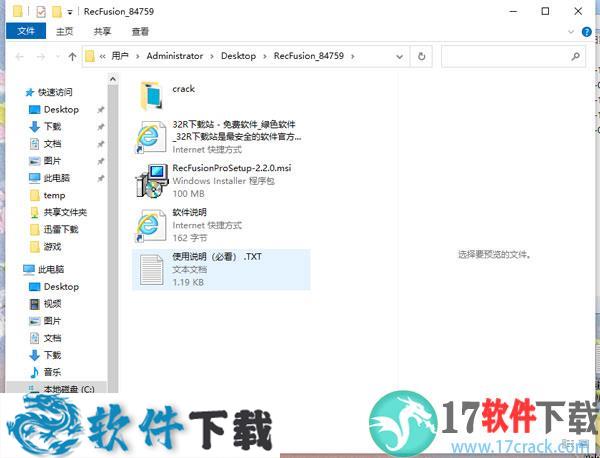The height and width of the screenshot is (458, 600).
Task: Expand the chevron after RecFusion_84759 in the path
Action: click(352, 56)
